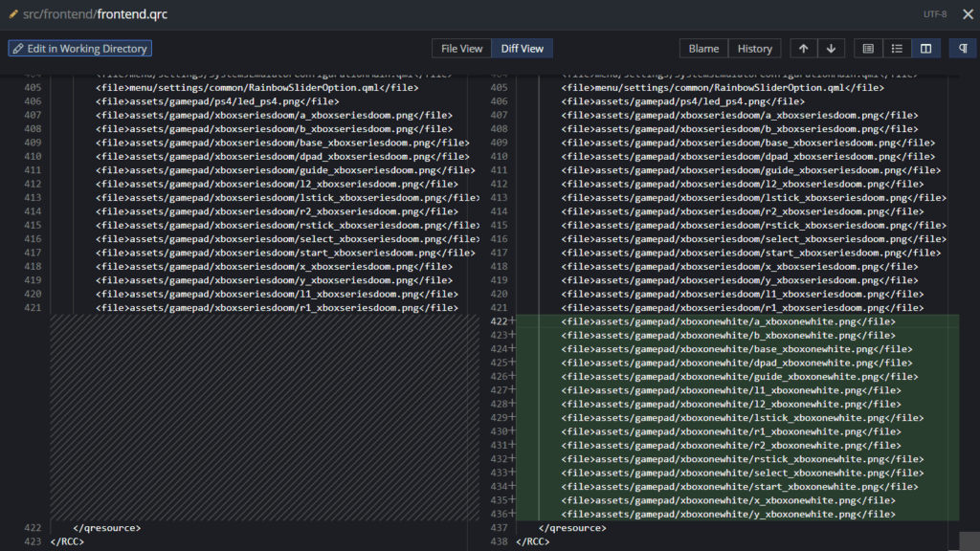The height and width of the screenshot is (551, 980).
Task: Select the Split side-by-side view icon
Action: coord(925,49)
